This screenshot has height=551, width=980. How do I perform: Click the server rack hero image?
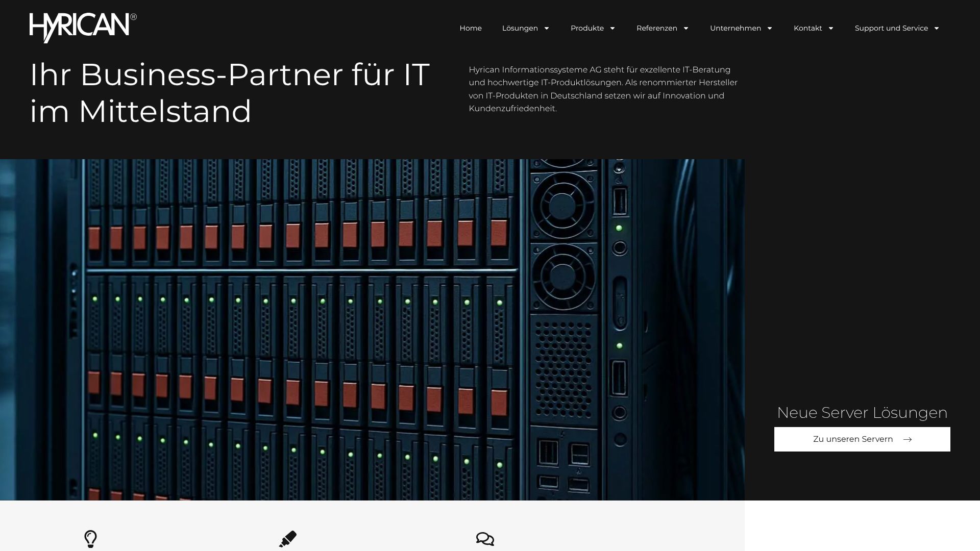(372, 330)
